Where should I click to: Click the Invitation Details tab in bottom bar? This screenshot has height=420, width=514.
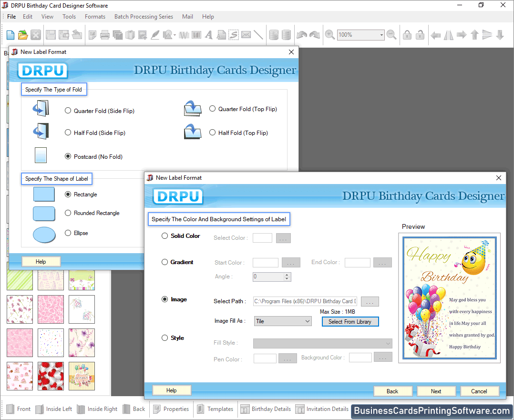click(322, 409)
